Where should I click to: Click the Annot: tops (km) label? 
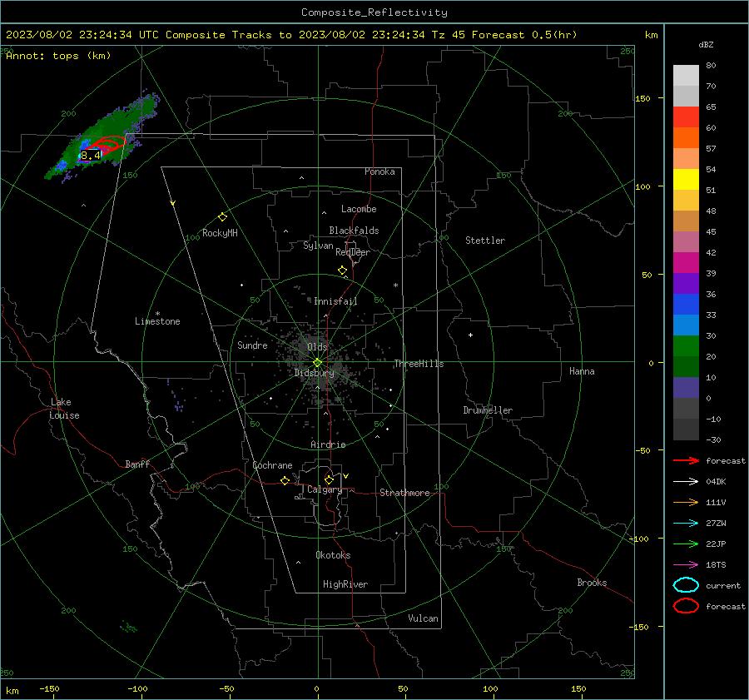[x=58, y=56]
